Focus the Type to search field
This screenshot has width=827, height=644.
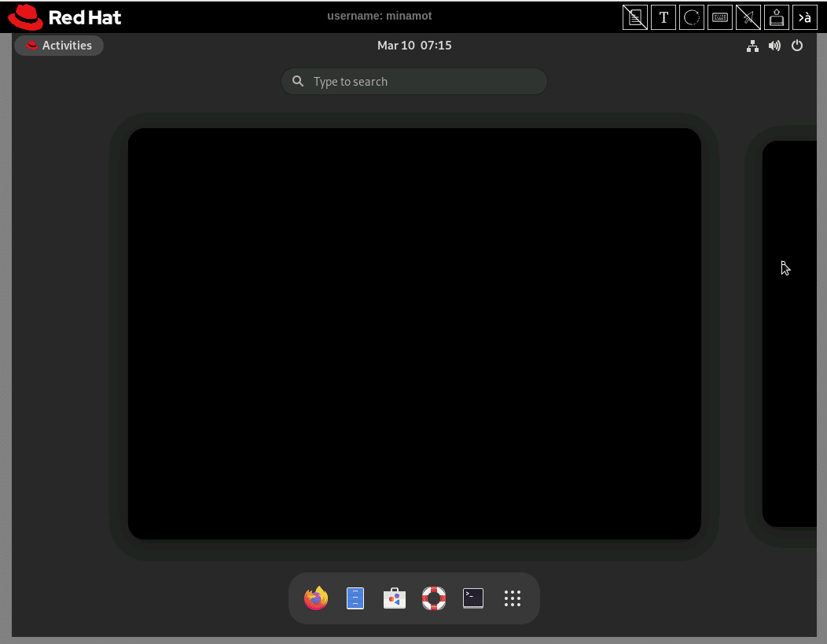point(414,82)
